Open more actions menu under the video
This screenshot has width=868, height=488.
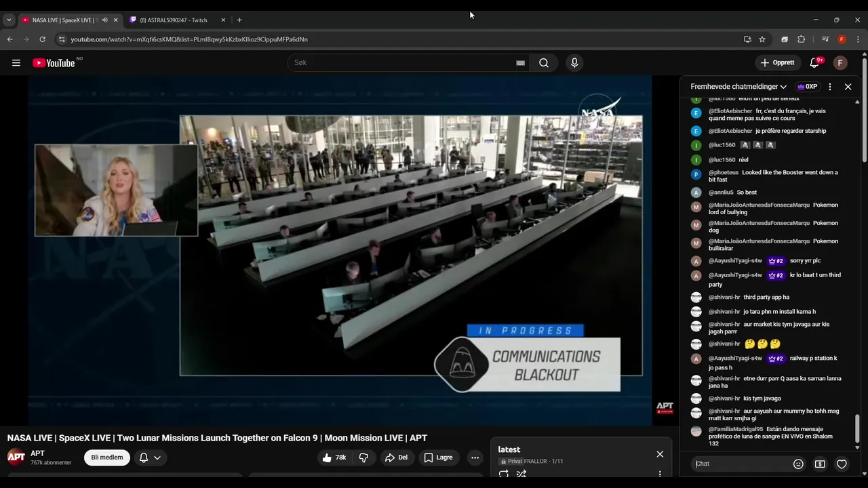(x=475, y=457)
